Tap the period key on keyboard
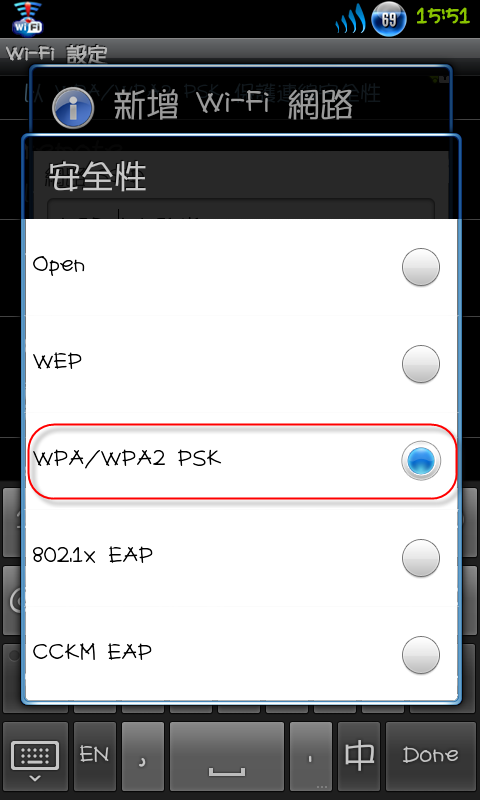Viewport: 480px width, 800px height. (311, 754)
